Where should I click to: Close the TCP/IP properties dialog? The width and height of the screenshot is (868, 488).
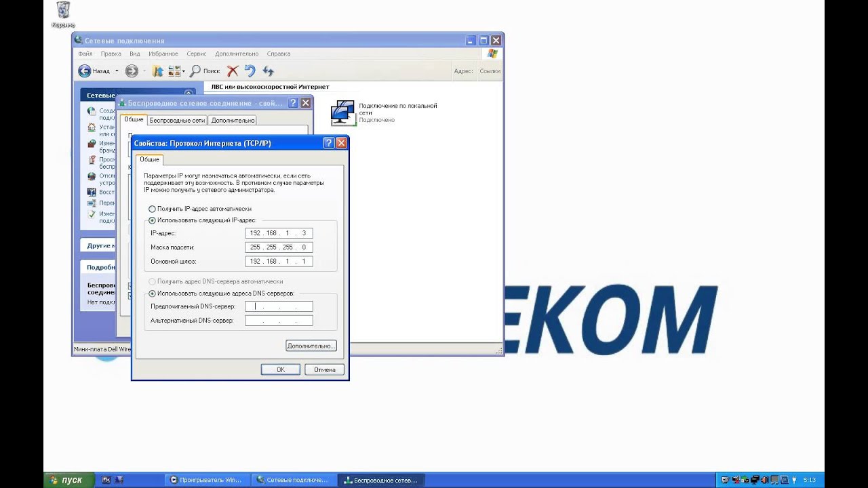pos(341,143)
